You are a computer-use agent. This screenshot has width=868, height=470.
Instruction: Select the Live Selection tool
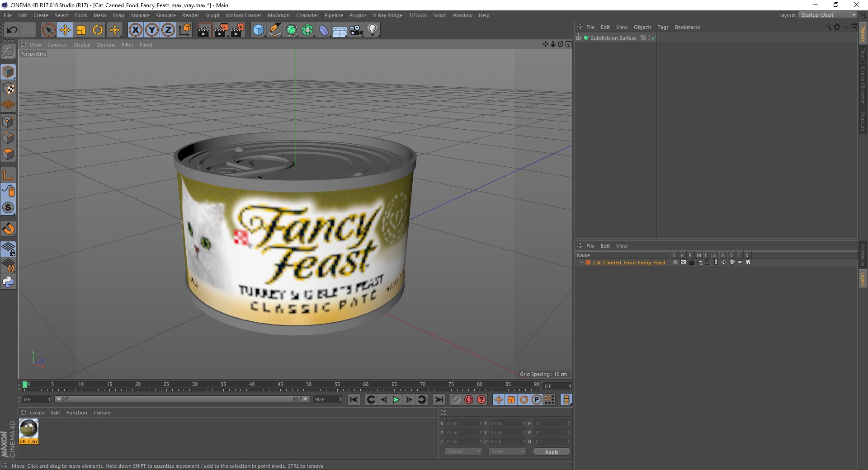48,30
